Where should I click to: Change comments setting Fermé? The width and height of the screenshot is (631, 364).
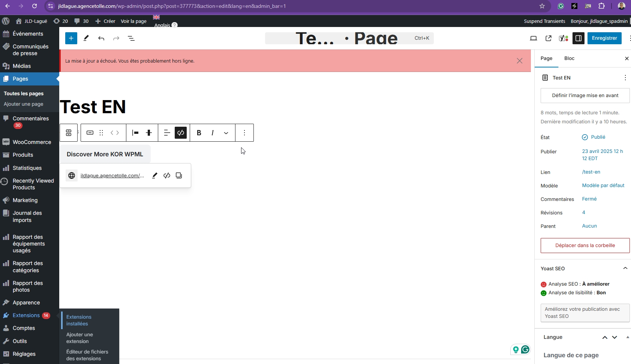(589, 199)
